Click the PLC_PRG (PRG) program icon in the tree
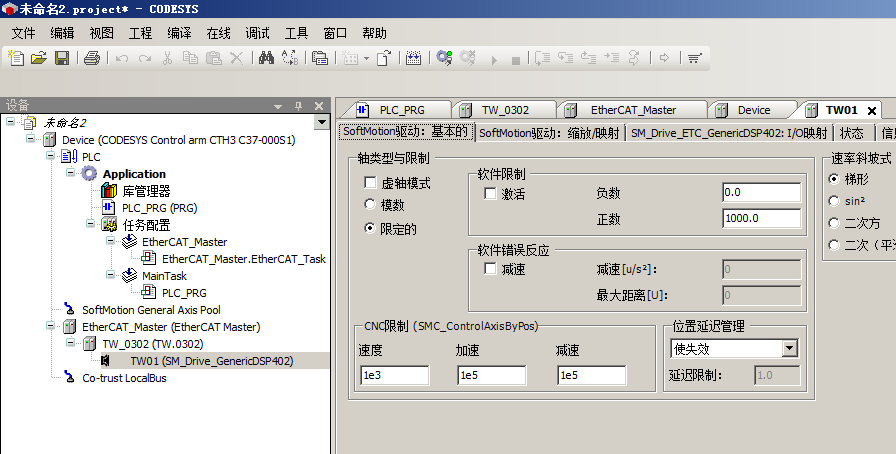Image resolution: width=896 pixels, height=454 pixels. coord(109,208)
